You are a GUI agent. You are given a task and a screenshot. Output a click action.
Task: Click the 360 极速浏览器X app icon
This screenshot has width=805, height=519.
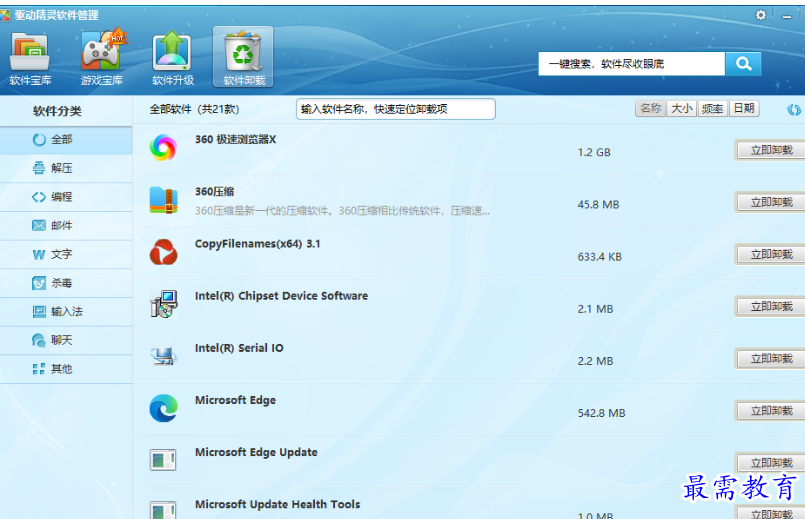(163, 147)
